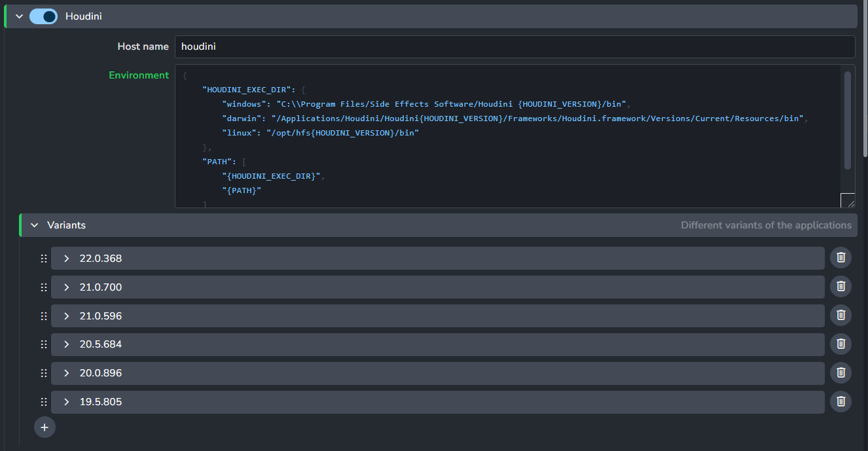Click the "HOUDINI_EXEC_DIR" key in Environment

pyautogui.click(x=246, y=90)
